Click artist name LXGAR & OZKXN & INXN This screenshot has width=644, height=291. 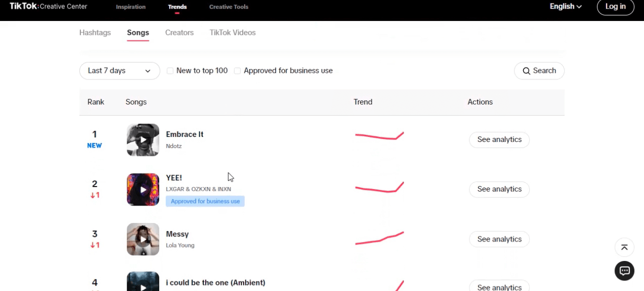[198, 189]
